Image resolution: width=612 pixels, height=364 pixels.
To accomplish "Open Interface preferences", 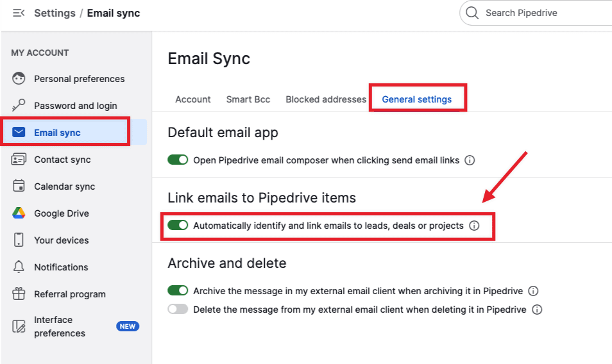I will click(59, 326).
